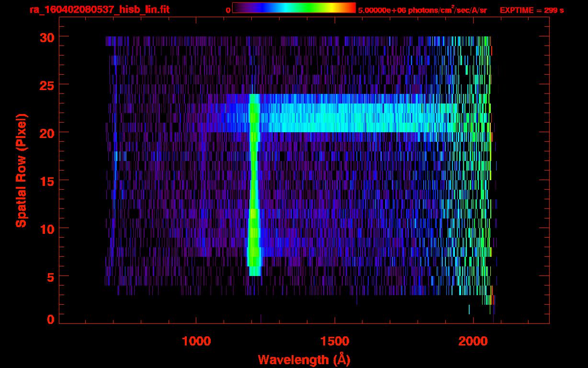
Task: Click the x-axis tick label 1000
Action: click(x=196, y=341)
